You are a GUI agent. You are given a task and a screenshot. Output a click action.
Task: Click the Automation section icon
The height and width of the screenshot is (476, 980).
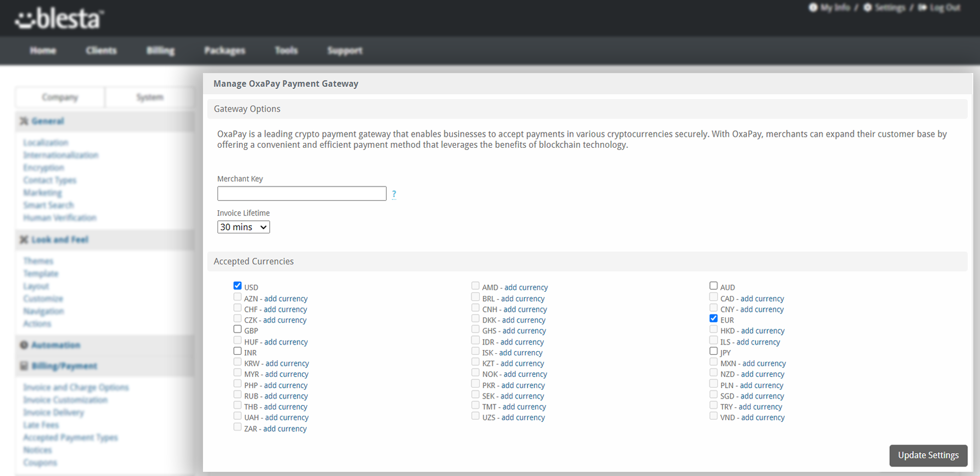[24, 345]
